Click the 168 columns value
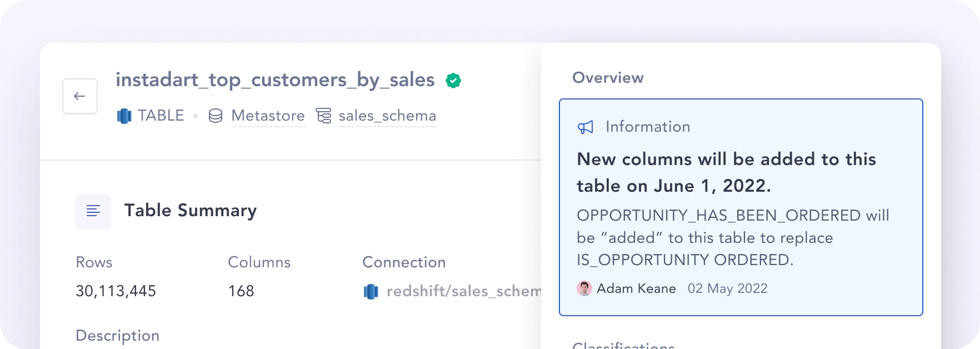The width and height of the screenshot is (980, 349). (241, 291)
